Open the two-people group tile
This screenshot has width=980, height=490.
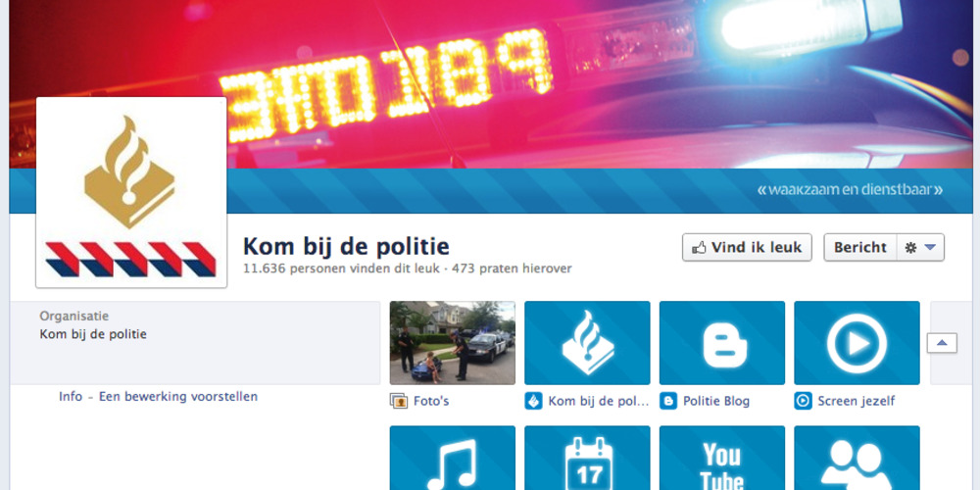(x=857, y=458)
